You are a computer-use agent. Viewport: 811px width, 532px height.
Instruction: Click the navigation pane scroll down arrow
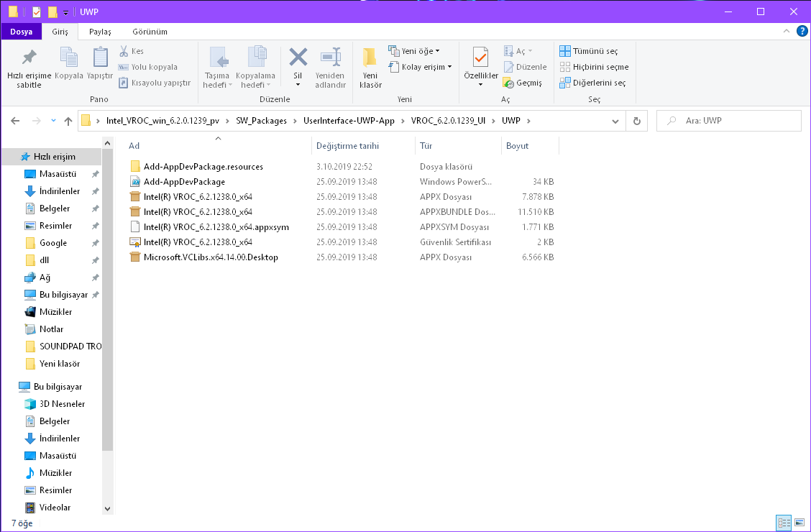108,508
